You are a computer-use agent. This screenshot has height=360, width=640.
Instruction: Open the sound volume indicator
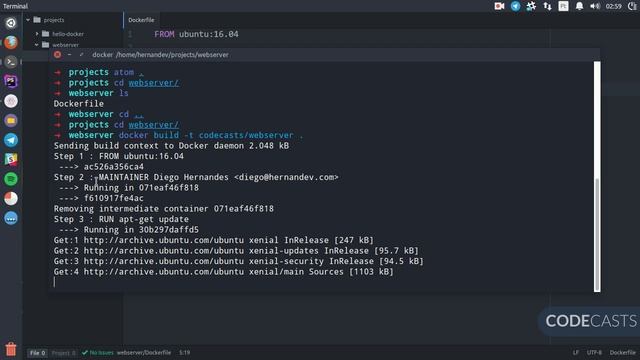click(x=595, y=6)
